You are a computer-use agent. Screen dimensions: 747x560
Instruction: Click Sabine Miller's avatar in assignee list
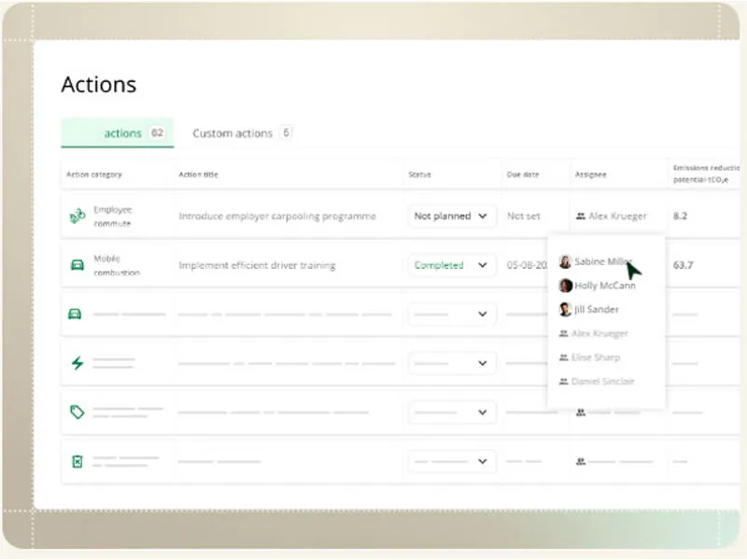pos(565,262)
